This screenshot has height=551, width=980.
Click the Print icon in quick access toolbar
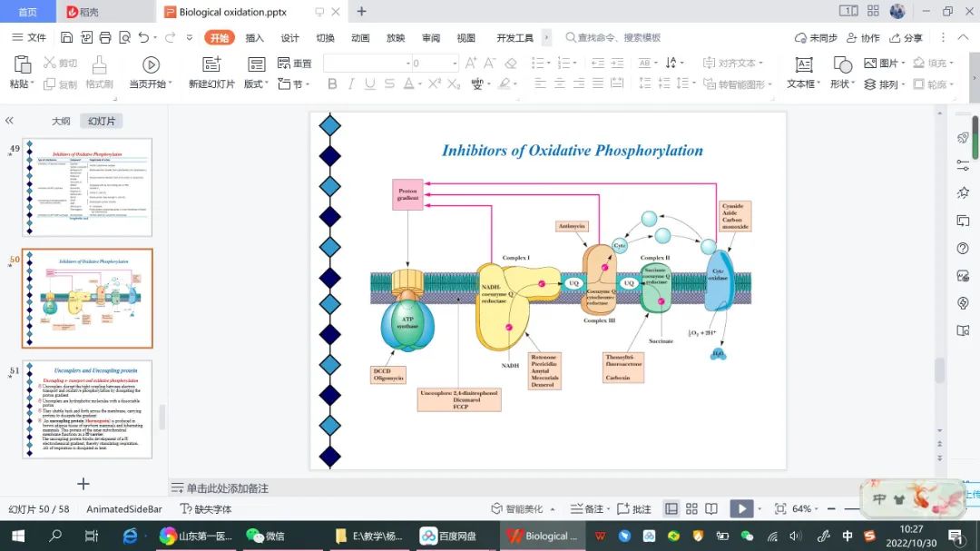point(104,37)
